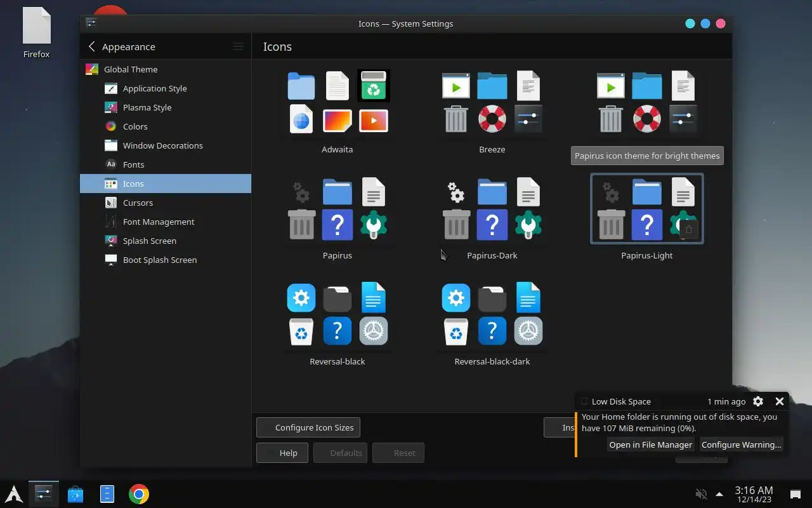Viewport: 812px width, 508px height.
Task: Select the Reversal-black icon theme
Action: 337,314
